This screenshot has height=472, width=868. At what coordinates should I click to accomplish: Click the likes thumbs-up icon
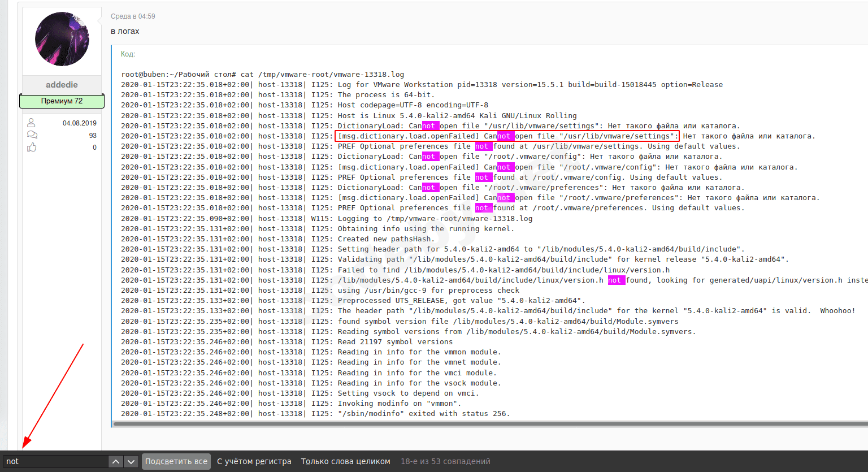pos(32,147)
